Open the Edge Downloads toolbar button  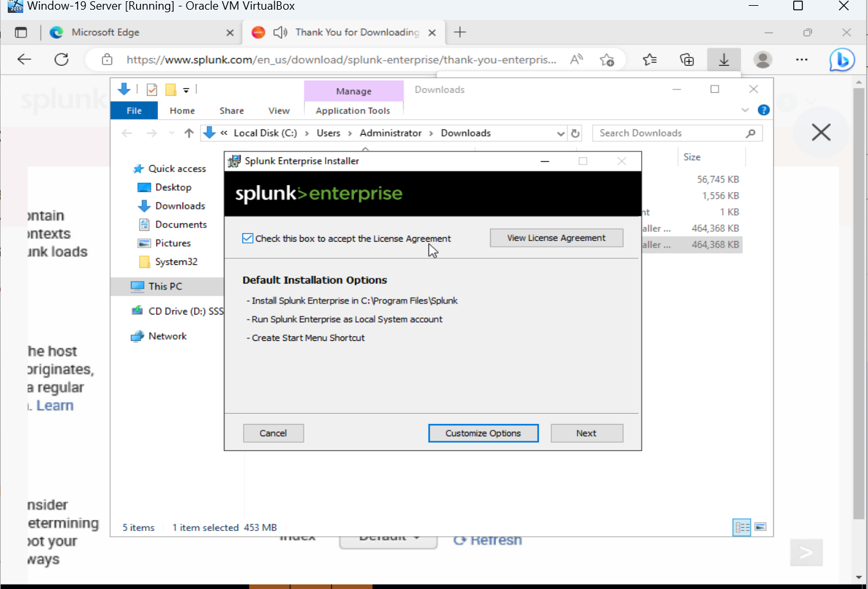click(724, 60)
